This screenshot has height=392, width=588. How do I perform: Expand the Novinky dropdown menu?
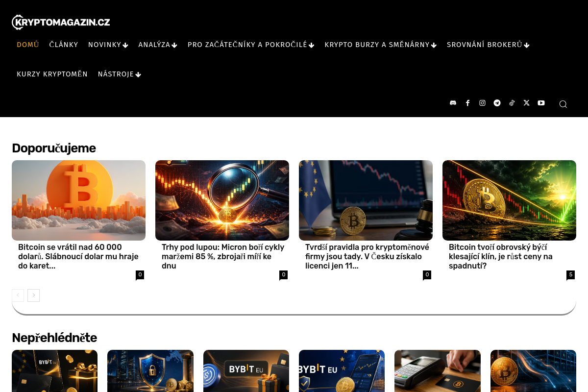click(x=108, y=45)
